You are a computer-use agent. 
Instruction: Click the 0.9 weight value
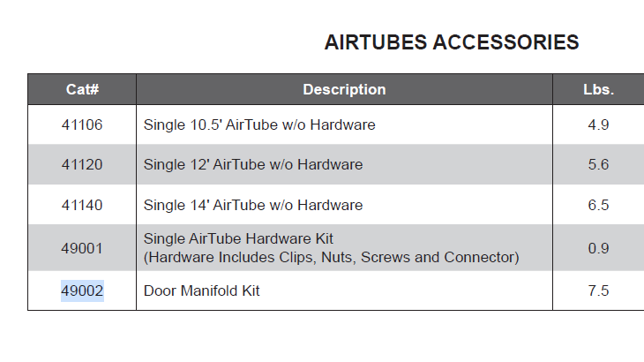click(598, 248)
